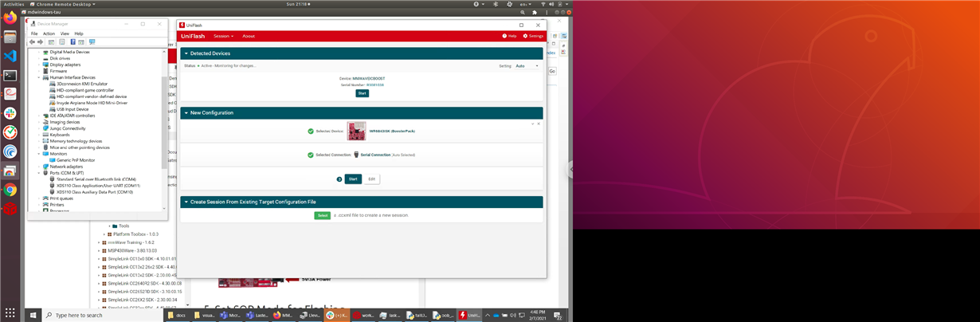Screen dimensions: 980x322
Task: Expand Display adapters tree node
Action: 38,65
